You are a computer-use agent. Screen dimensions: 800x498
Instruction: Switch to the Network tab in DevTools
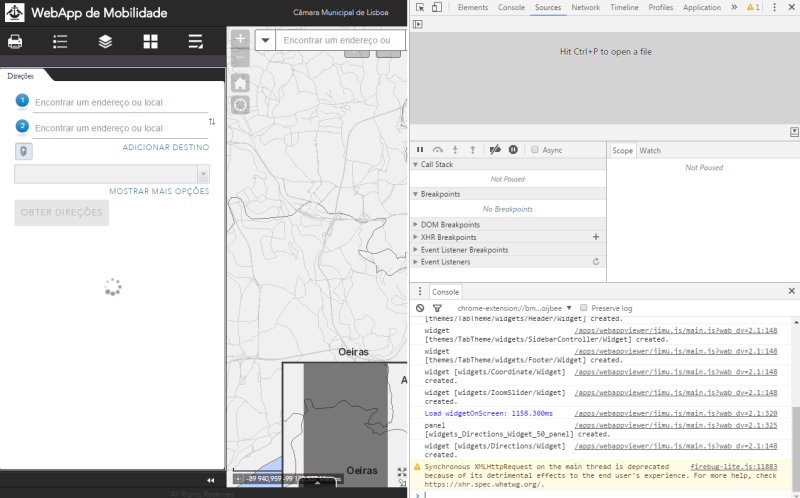click(585, 7)
